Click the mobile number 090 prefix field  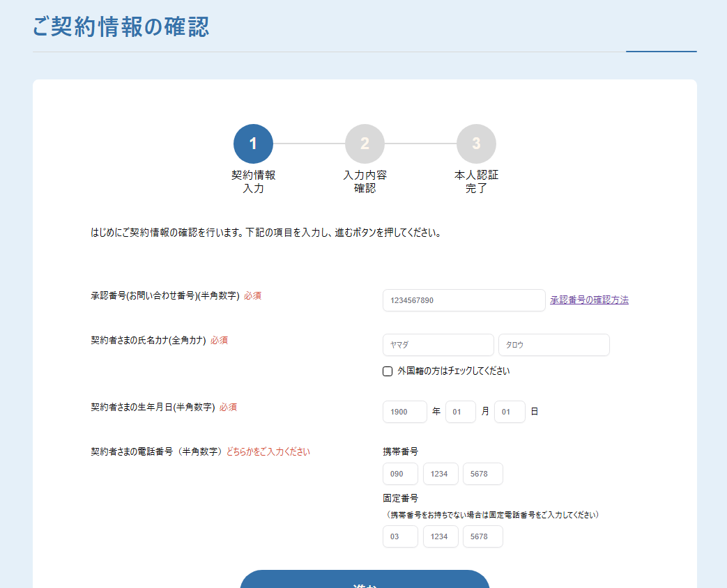point(400,474)
